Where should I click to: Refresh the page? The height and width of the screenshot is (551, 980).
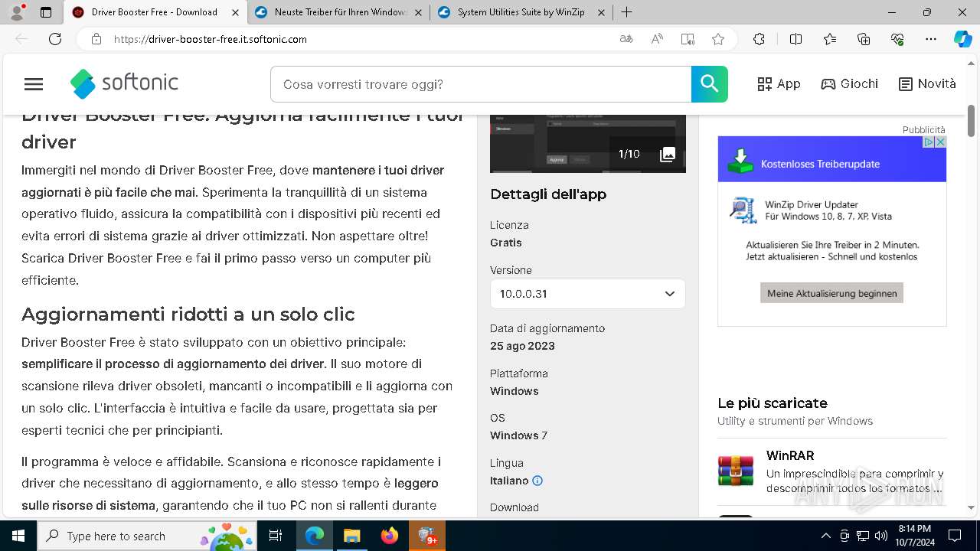click(55, 39)
